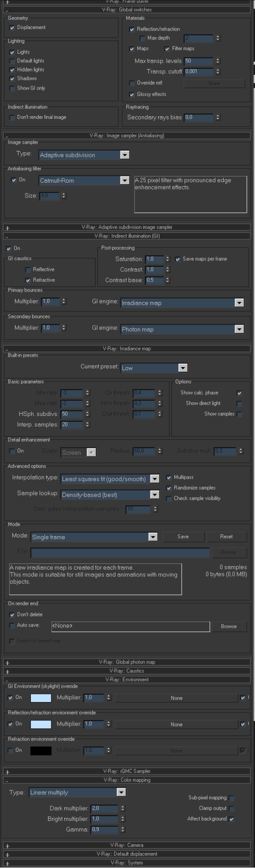Click Max transp. levels spinner arrows
Viewport: 255px width, 868px height.
(x=218, y=61)
